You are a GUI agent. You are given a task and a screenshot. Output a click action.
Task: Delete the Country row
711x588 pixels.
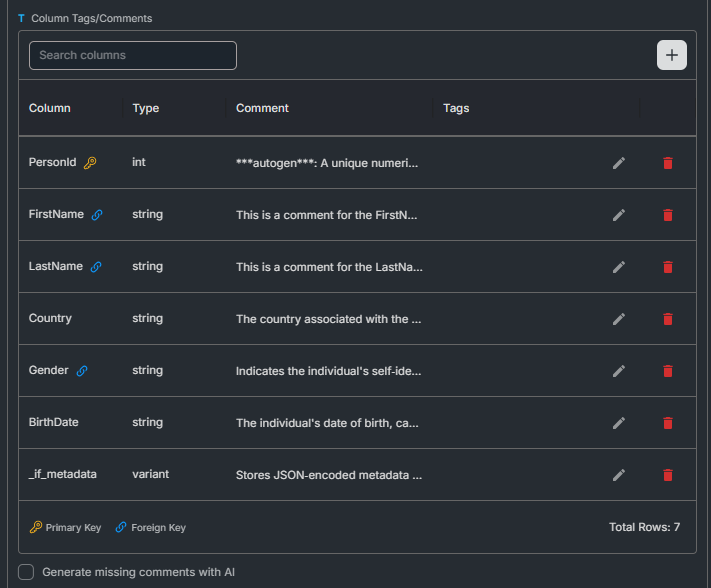click(x=668, y=319)
